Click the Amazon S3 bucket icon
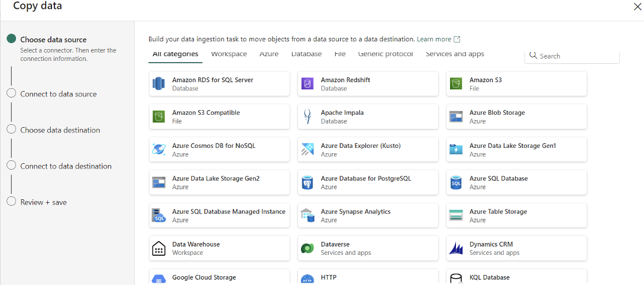This screenshot has height=285, width=644. coord(455,84)
